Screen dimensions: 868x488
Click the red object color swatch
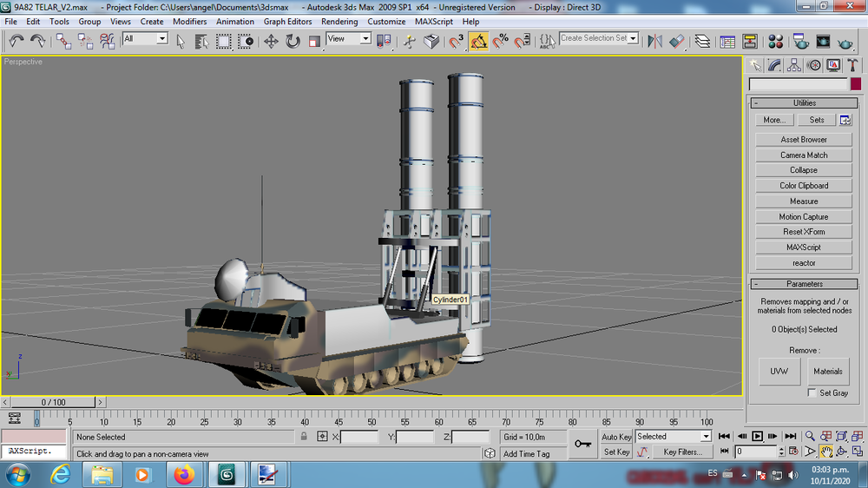point(856,84)
